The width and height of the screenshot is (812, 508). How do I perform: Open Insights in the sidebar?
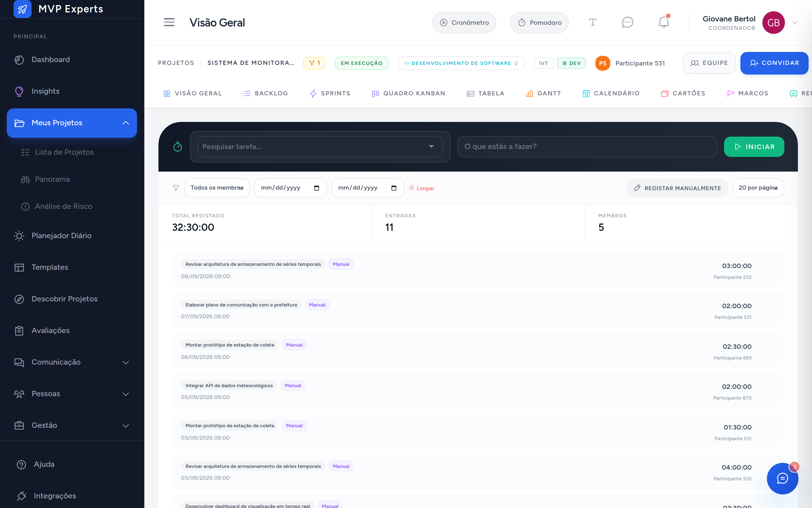(x=72, y=91)
